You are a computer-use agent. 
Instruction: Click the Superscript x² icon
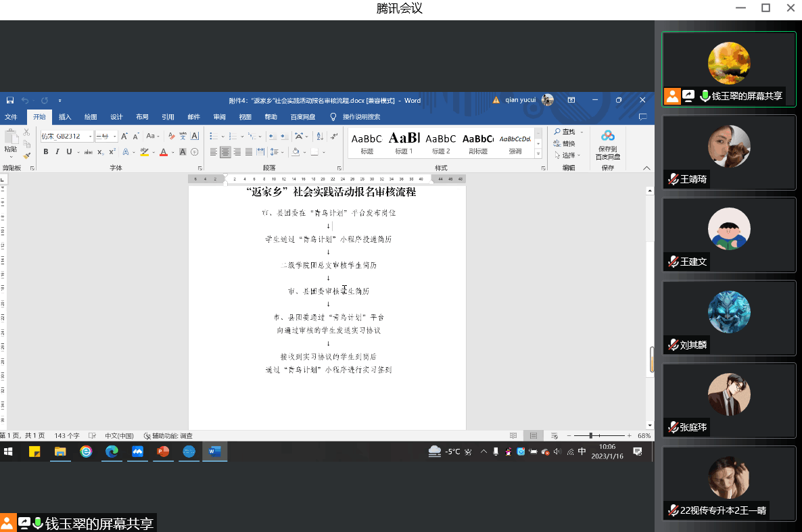[x=112, y=152]
